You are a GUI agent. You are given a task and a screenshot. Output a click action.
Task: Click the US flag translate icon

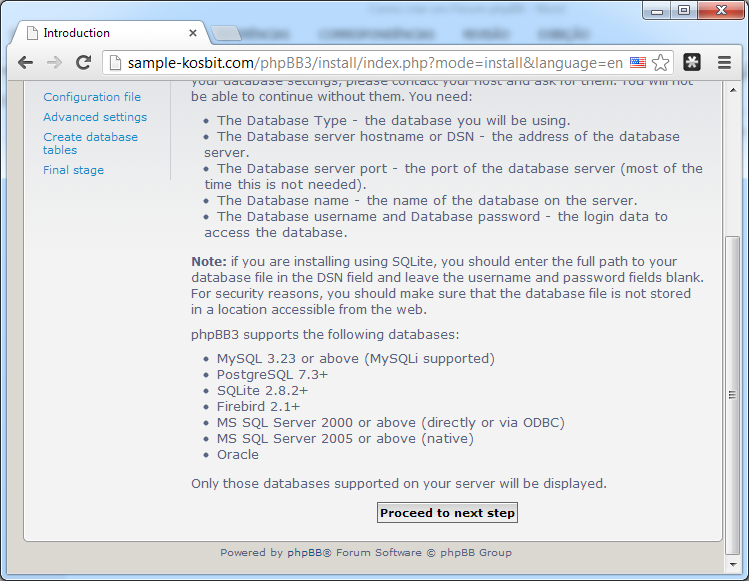tap(638, 63)
